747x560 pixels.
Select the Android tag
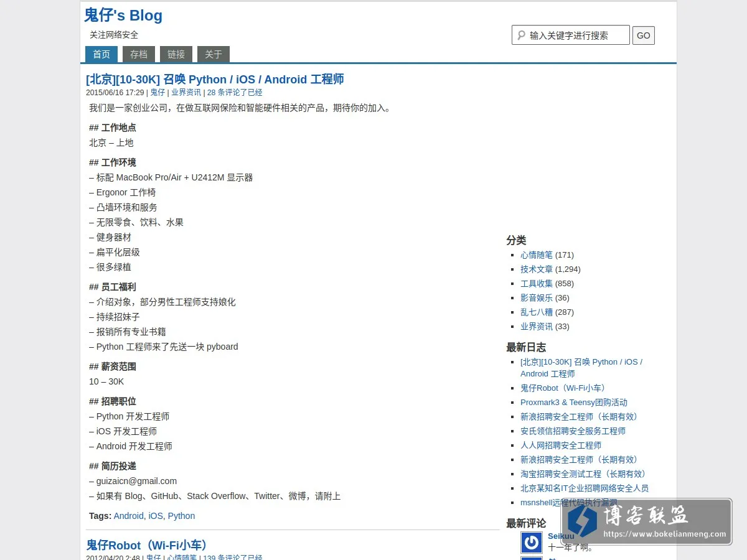click(128, 516)
